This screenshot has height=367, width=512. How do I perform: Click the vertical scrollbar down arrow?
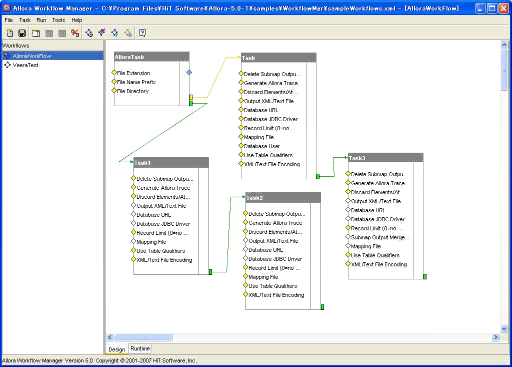[x=504, y=329]
